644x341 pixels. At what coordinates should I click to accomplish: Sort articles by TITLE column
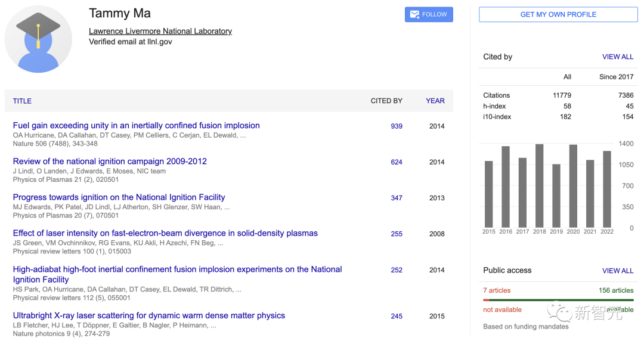tap(22, 101)
